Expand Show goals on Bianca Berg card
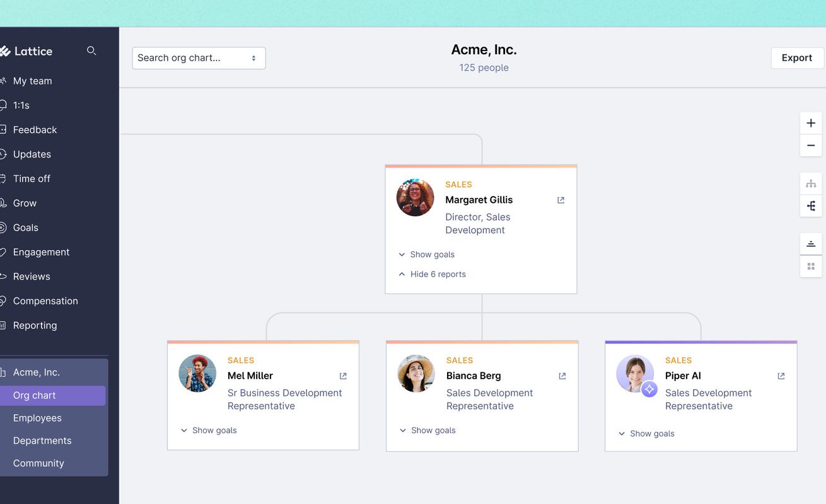Viewport: 826px width, 504px height. click(428, 430)
